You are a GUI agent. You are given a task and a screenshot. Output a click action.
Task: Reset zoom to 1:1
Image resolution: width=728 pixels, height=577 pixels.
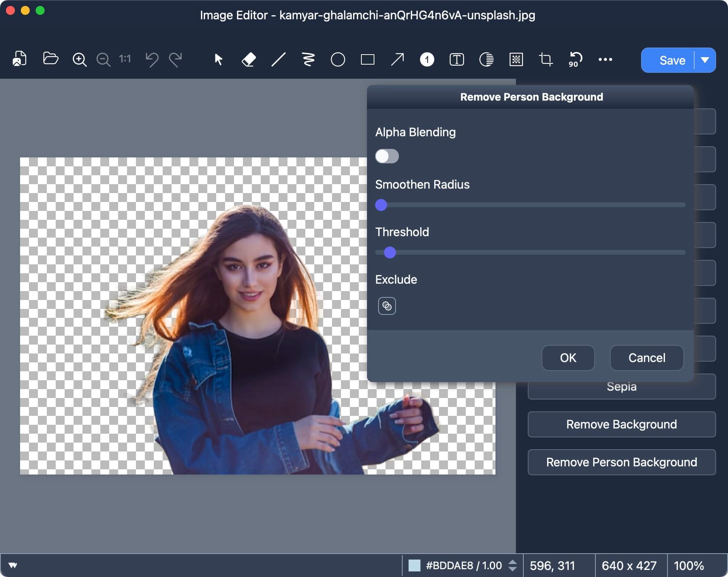[x=124, y=59]
